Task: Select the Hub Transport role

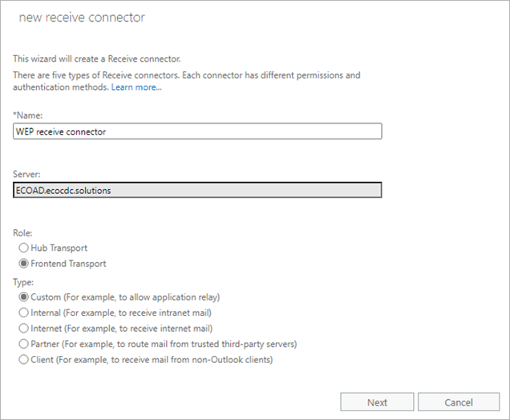Action: point(24,248)
